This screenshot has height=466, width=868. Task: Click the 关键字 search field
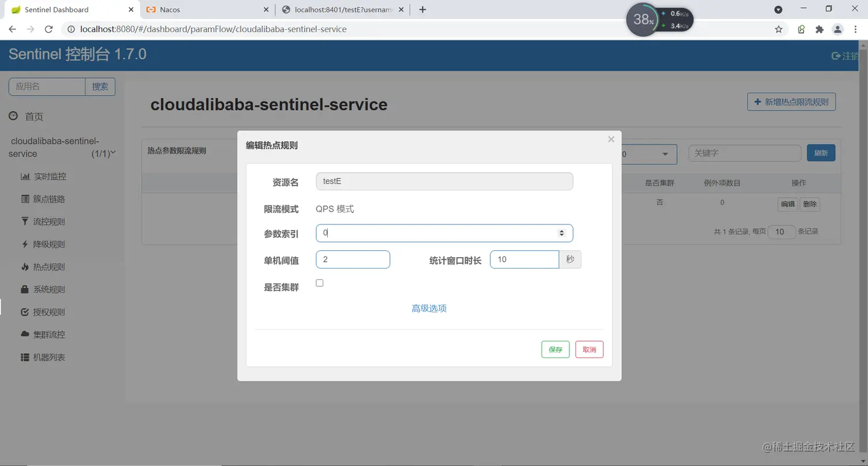coord(745,153)
